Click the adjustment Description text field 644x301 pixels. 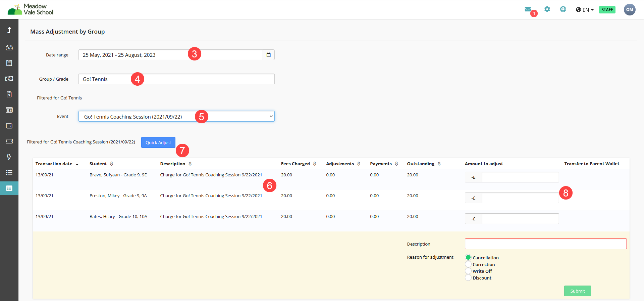point(545,244)
